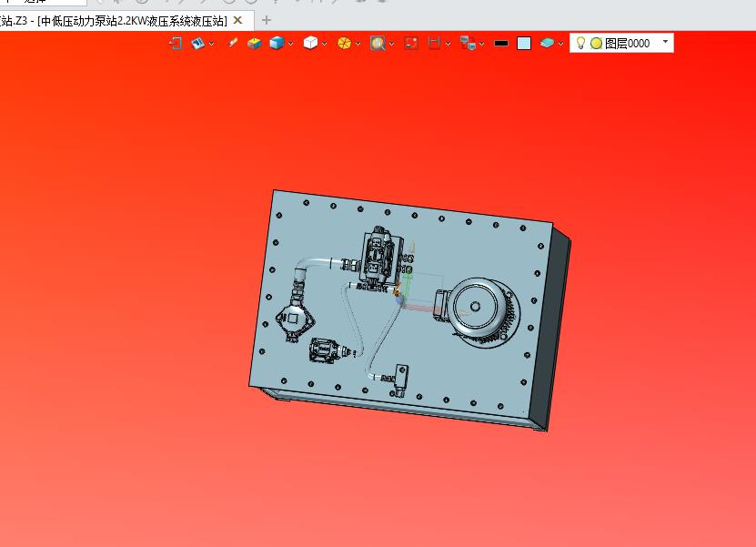756x547 pixels.
Task: Expand the orange circle icon dropdown
Action: 358,44
